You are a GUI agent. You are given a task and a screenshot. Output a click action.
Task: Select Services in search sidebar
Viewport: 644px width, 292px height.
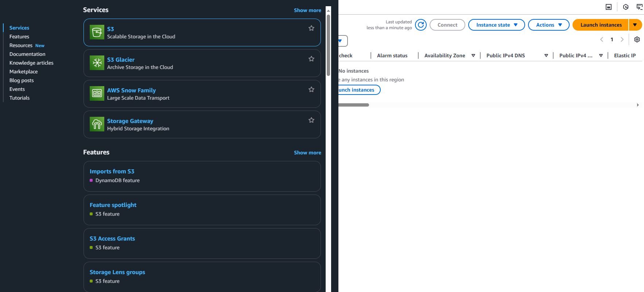click(x=19, y=28)
